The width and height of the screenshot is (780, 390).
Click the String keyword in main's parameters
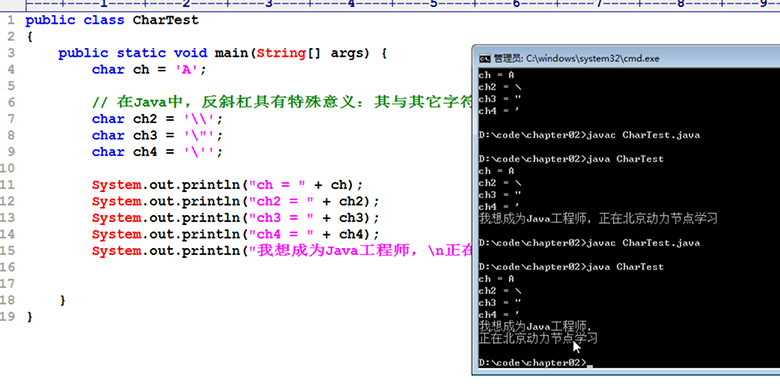click(281, 53)
